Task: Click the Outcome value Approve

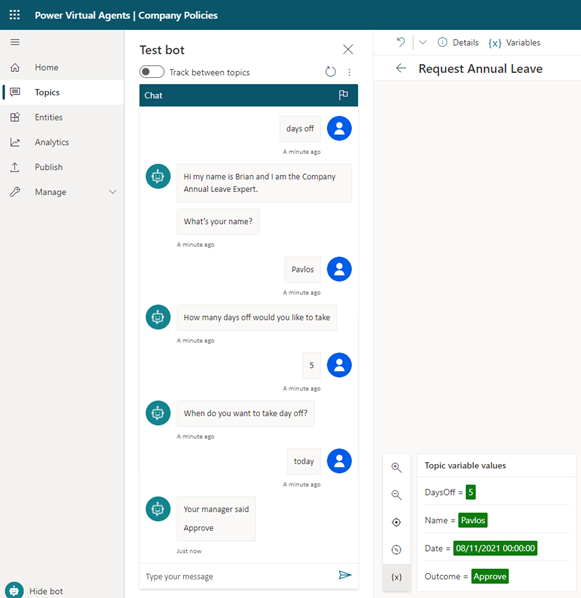Action: coord(490,576)
